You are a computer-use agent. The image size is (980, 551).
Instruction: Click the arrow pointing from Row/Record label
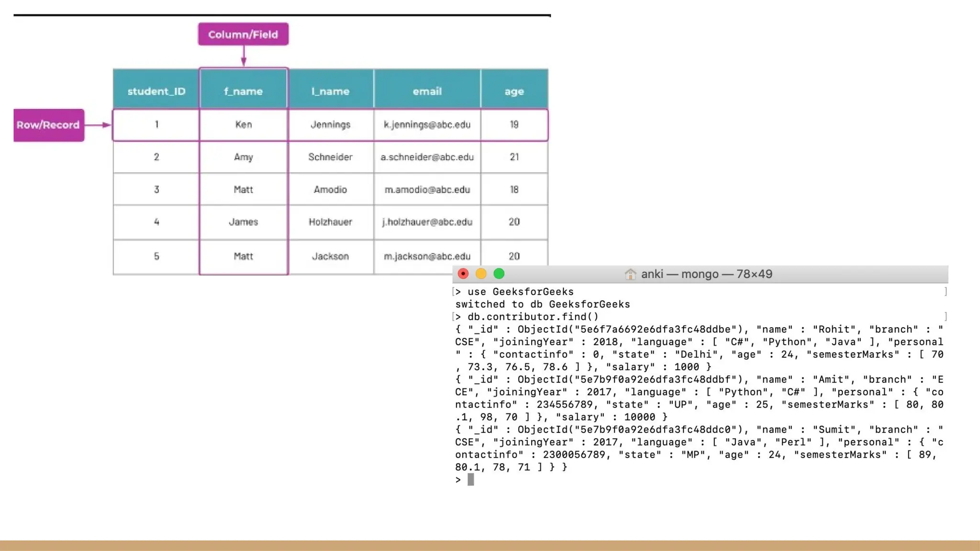point(99,125)
